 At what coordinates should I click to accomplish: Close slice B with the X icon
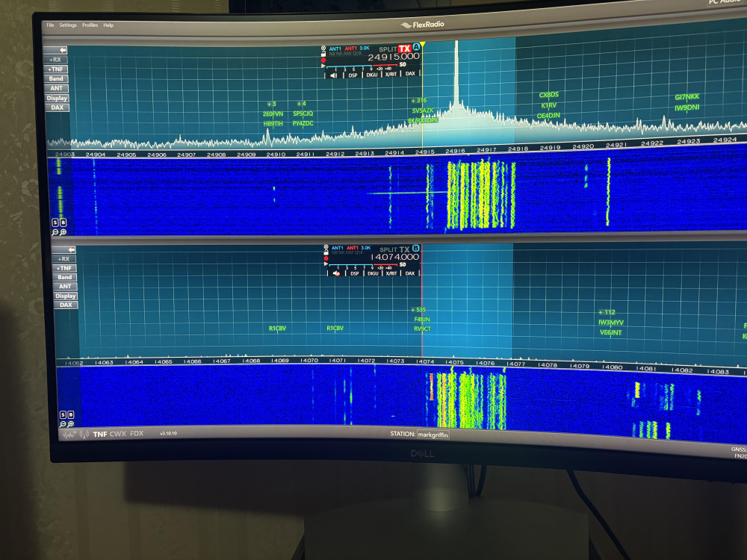(326, 246)
